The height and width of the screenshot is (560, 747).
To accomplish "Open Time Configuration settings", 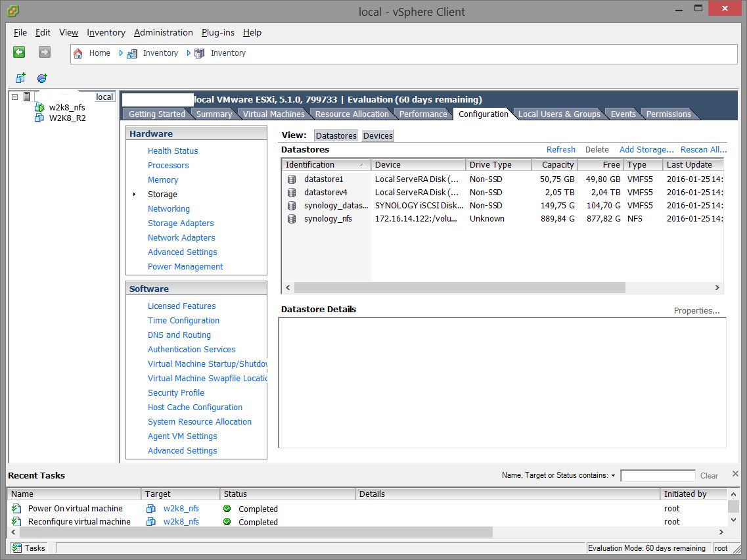I will (183, 320).
